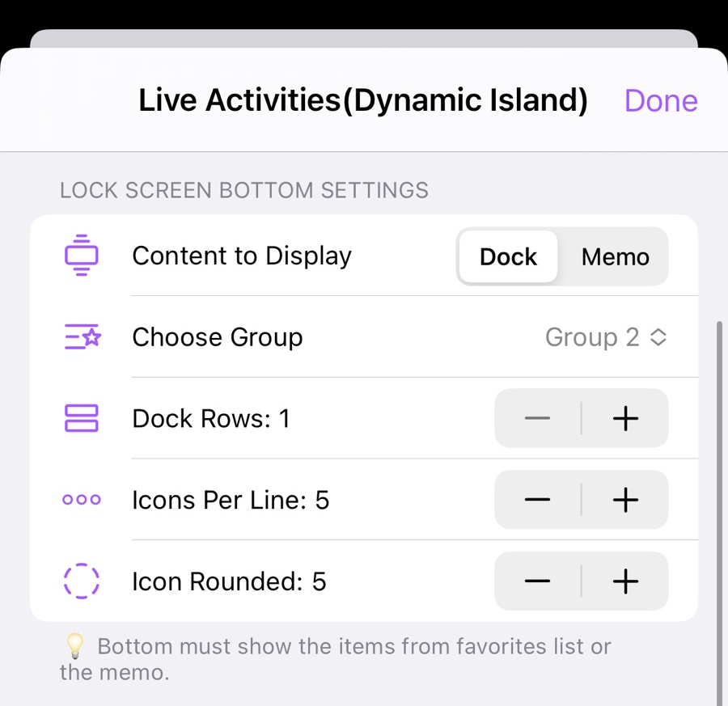Select Dock as content to display
This screenshot has width=728, height=706.
508,256
